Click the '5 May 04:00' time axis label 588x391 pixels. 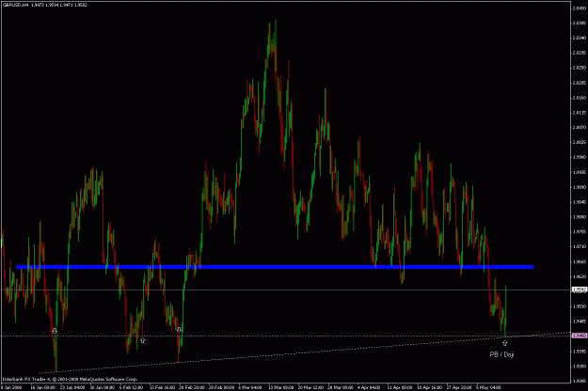coord(488,387)
